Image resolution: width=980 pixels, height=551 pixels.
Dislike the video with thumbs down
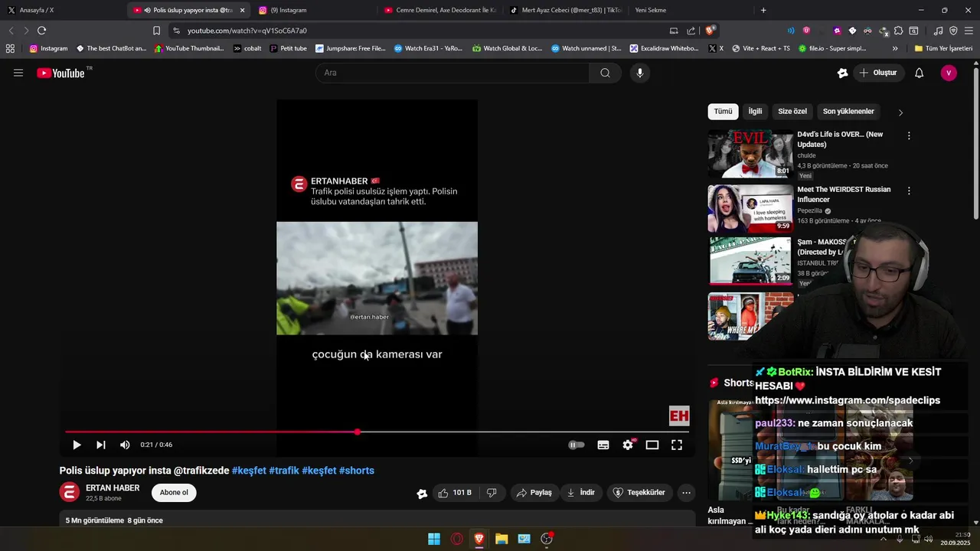coord(492,493)
